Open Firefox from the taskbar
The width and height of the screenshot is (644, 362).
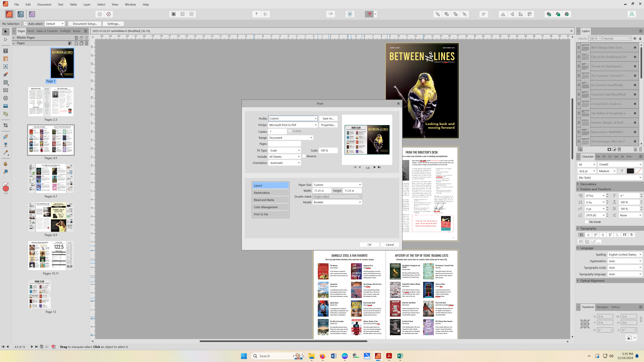pos(323,356)
